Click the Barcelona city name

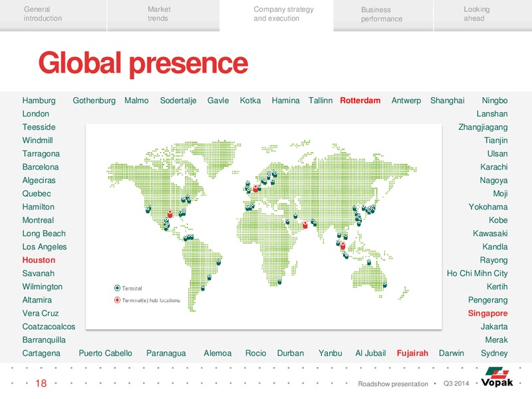(41, 167)
